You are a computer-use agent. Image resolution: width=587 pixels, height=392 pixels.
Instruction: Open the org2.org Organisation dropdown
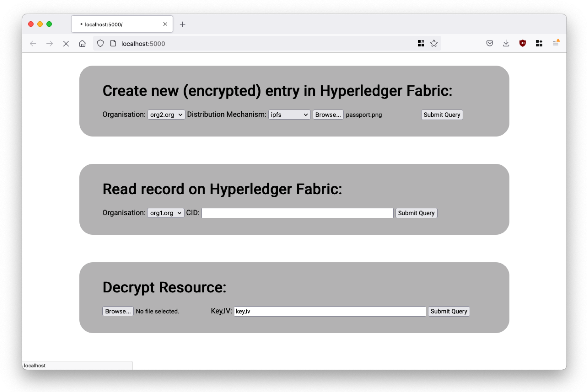pyautogui.click(x=166, y=115)
